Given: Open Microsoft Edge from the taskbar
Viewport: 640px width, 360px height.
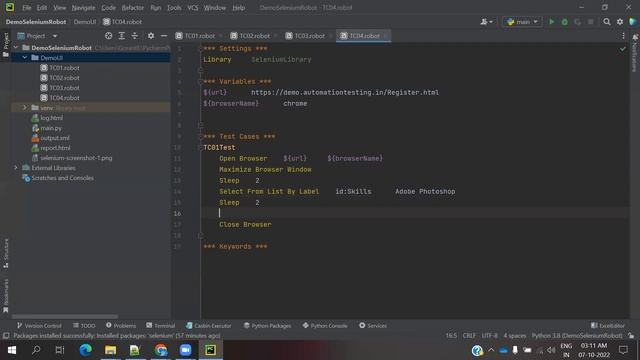Looking at the screenshot, I should tap(85, 350).
